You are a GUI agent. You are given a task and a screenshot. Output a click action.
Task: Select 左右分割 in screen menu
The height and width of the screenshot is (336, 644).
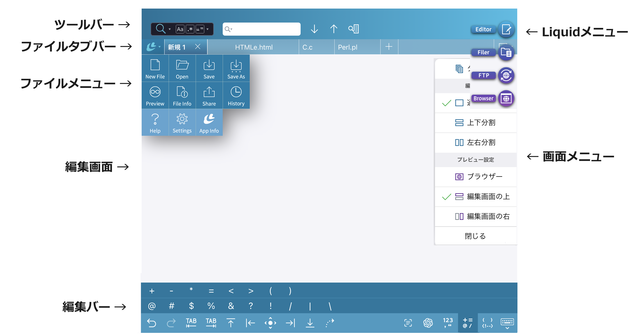point(481,143)
